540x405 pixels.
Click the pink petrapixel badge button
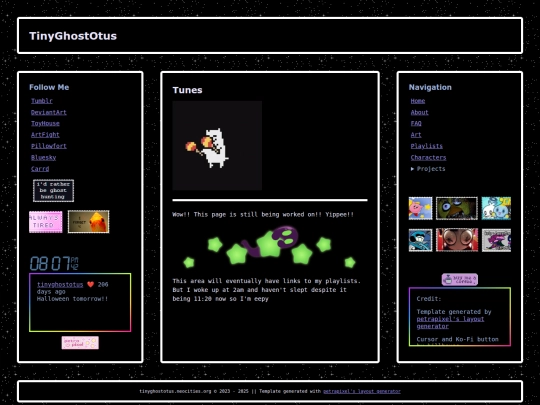80,343
